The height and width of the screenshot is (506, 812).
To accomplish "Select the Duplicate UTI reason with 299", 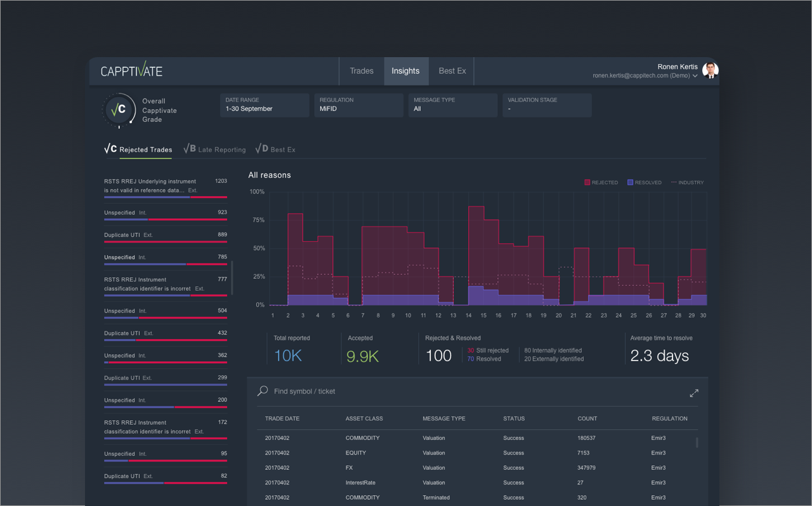I will (166, 380).
